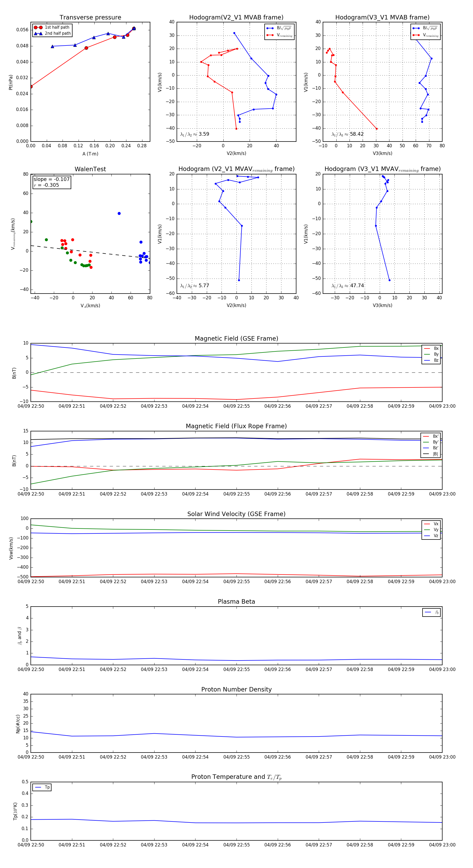Click the 'Hodogram(V2_V1 MVAB frame)' title
473x868 pixels.
pos(236,18)
